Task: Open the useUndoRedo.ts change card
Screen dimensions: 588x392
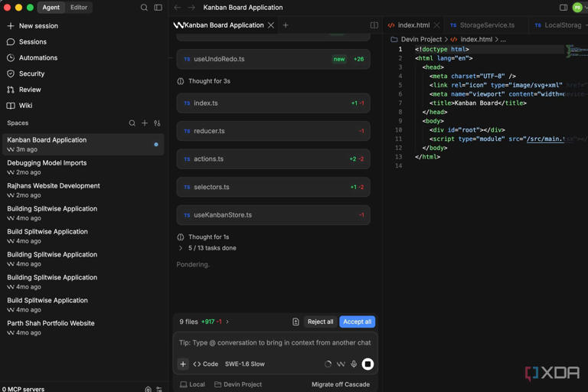Action: click(x=273, y=59)
